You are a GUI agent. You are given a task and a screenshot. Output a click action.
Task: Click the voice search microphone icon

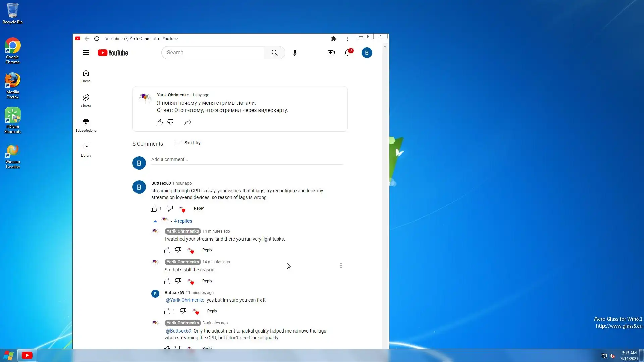pos(294,53)
